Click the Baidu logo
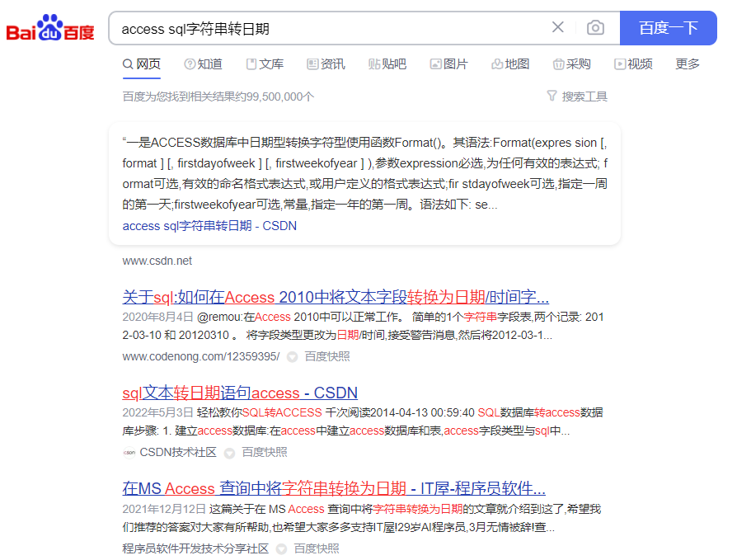 (x=50, y=28)
